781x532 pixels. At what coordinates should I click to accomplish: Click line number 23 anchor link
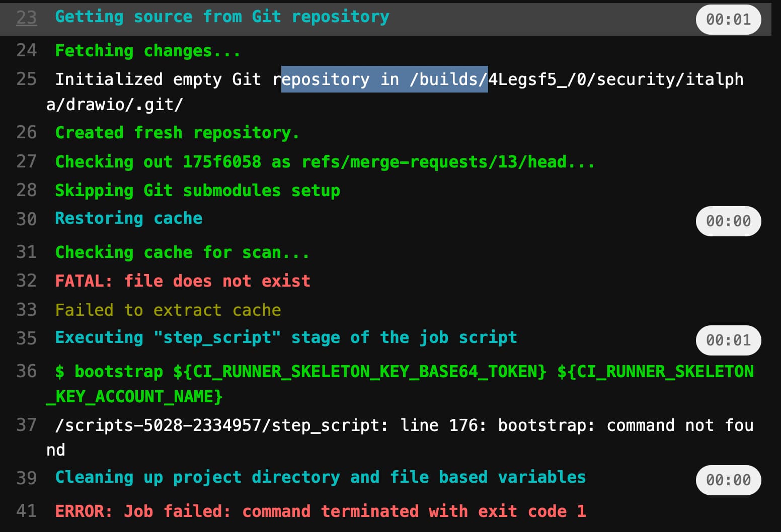point(26,17)
